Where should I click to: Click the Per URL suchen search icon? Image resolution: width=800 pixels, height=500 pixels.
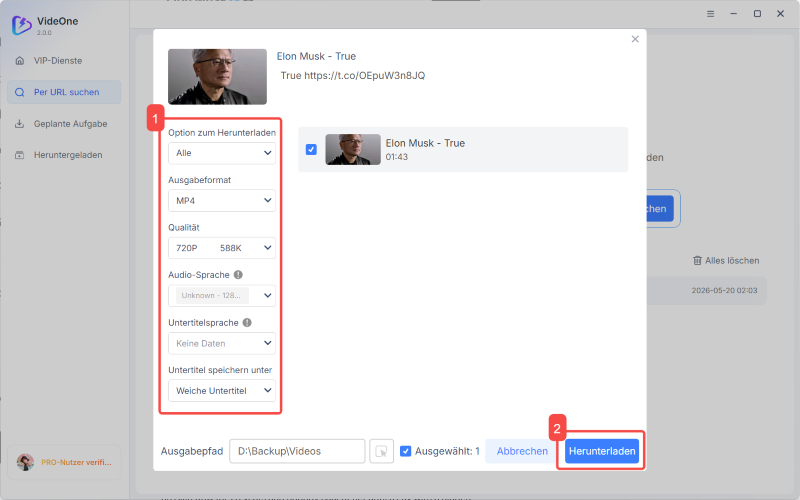tap(20, 92)
